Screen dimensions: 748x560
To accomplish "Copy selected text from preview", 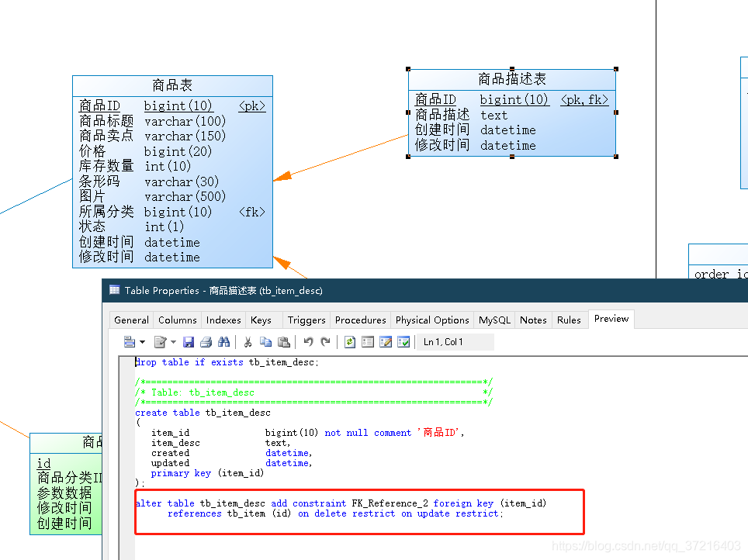I will point(265,342).
